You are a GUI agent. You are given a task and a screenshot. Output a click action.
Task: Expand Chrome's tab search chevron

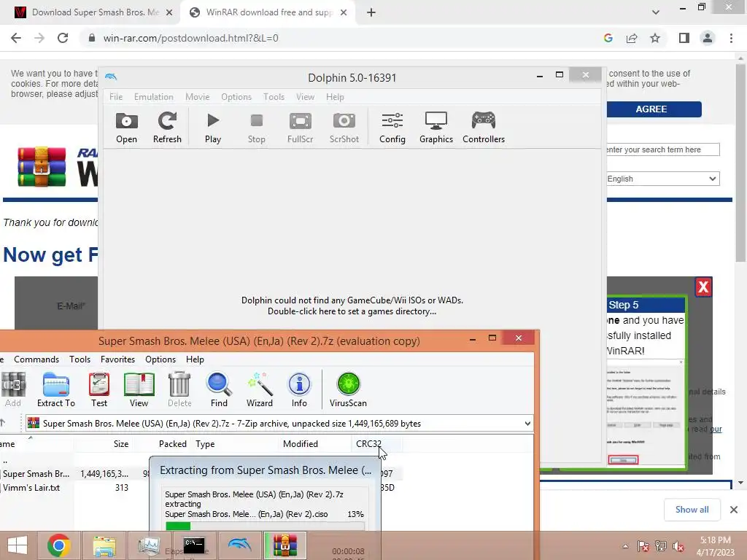(x=656, y=12)
